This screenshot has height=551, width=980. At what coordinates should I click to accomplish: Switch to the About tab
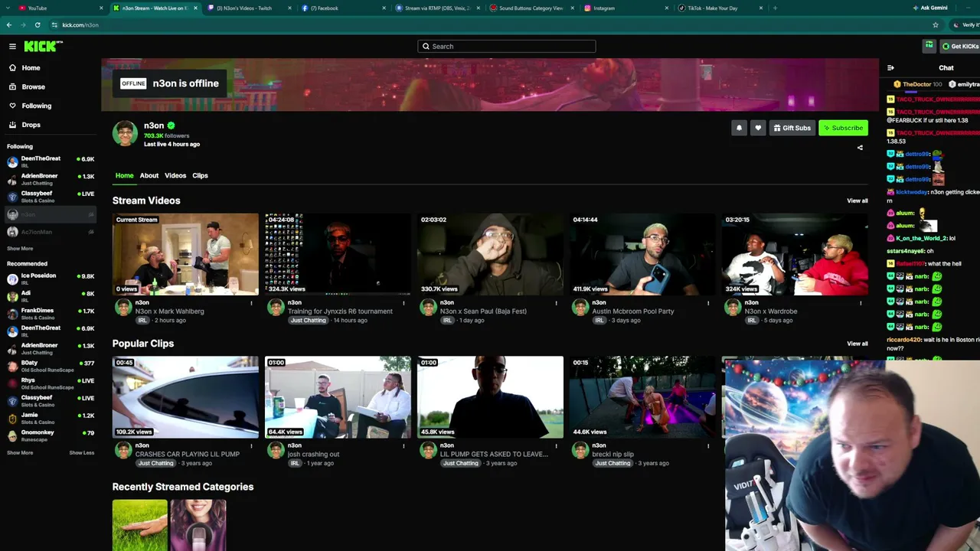click(149, 176)
